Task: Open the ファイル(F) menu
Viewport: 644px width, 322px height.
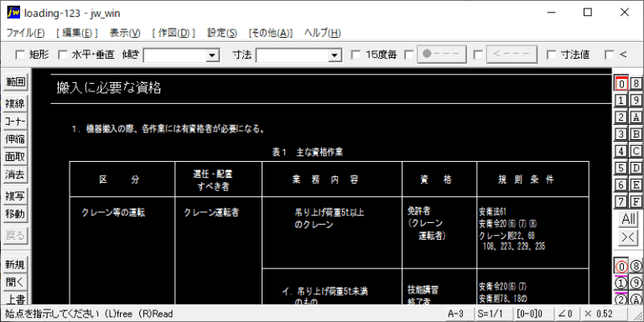Action: pyautogui.click(x=26, y=33)
